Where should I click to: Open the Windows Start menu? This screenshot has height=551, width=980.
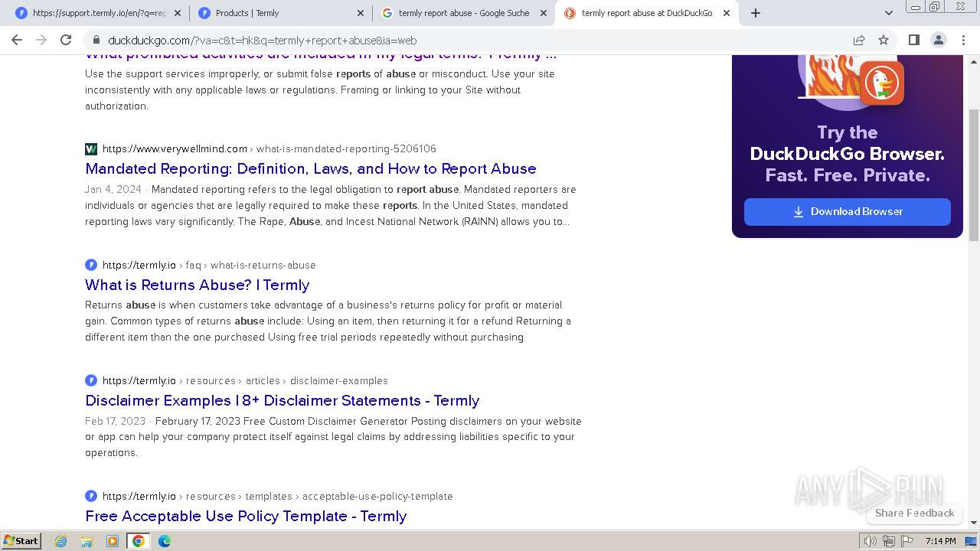(21, 540)
